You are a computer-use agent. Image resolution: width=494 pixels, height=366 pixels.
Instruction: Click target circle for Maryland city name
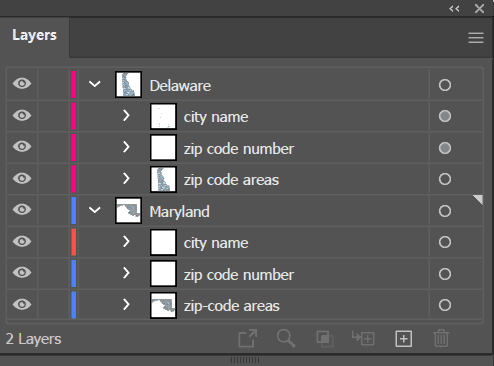coord(445,242)
